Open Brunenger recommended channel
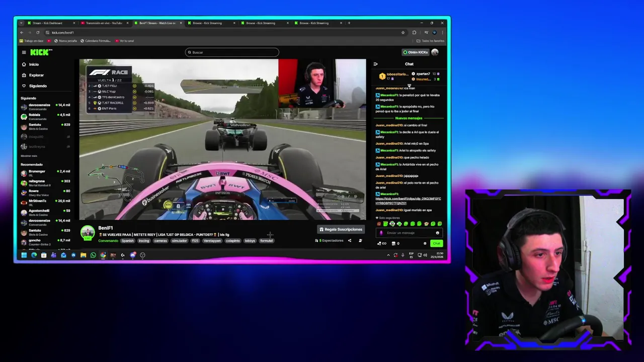The height and width of the screenshot is (362, 644). click(46, 173)
